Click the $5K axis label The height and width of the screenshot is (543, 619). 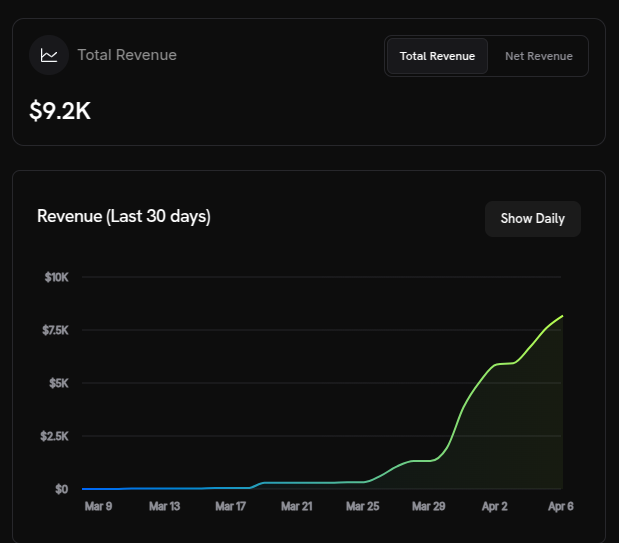point(59,383)
